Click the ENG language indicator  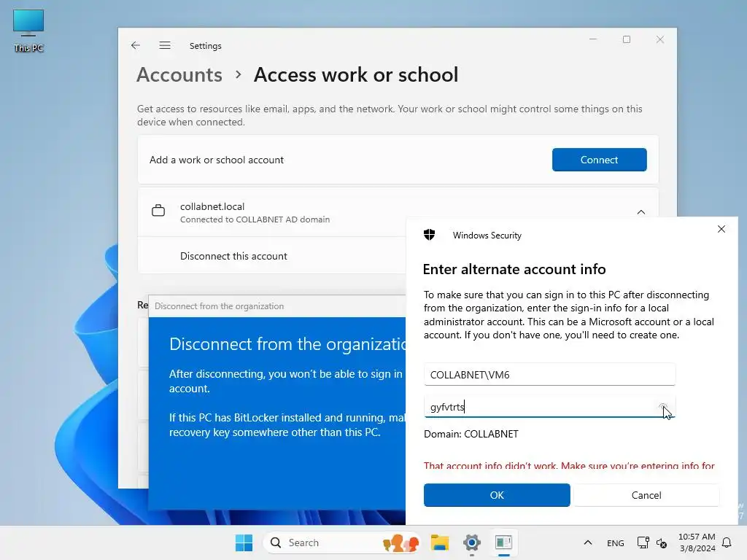(x=615, y=542)
